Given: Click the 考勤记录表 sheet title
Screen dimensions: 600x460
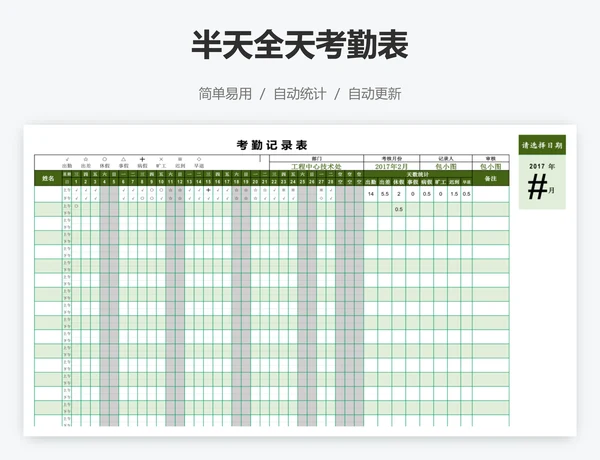Looking at the screenshot, I should tap(272, 145).
